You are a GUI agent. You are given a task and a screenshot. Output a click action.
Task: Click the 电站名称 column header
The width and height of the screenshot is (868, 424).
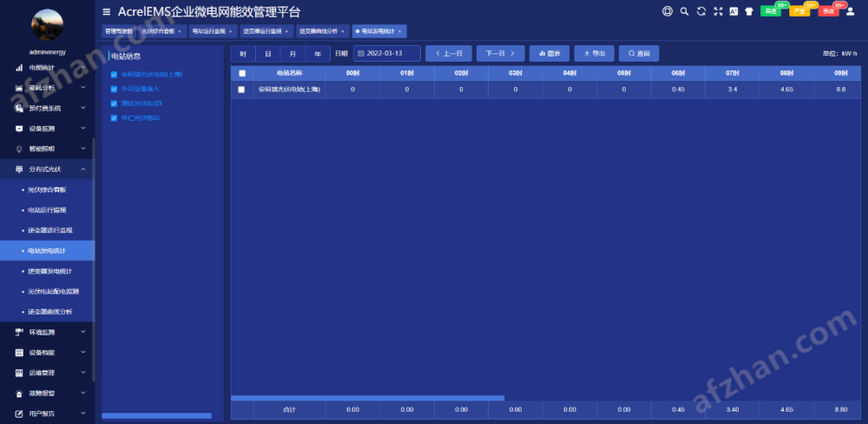290,73
